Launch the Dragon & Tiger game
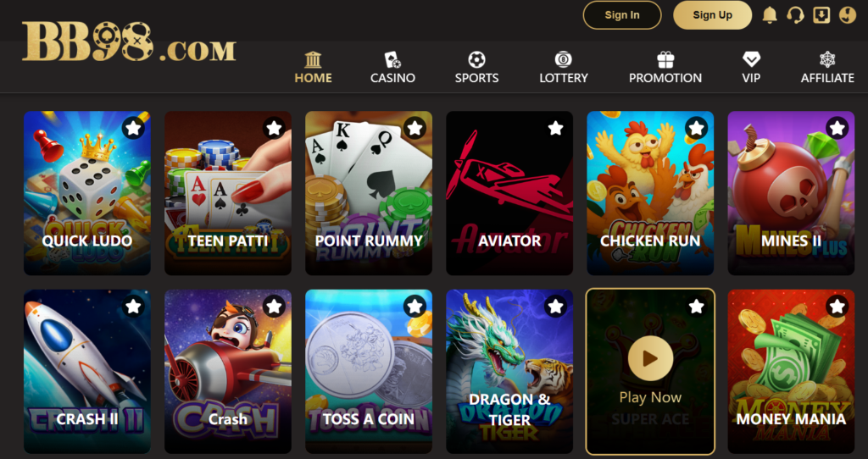868x459 pixels. pos(509,371)
